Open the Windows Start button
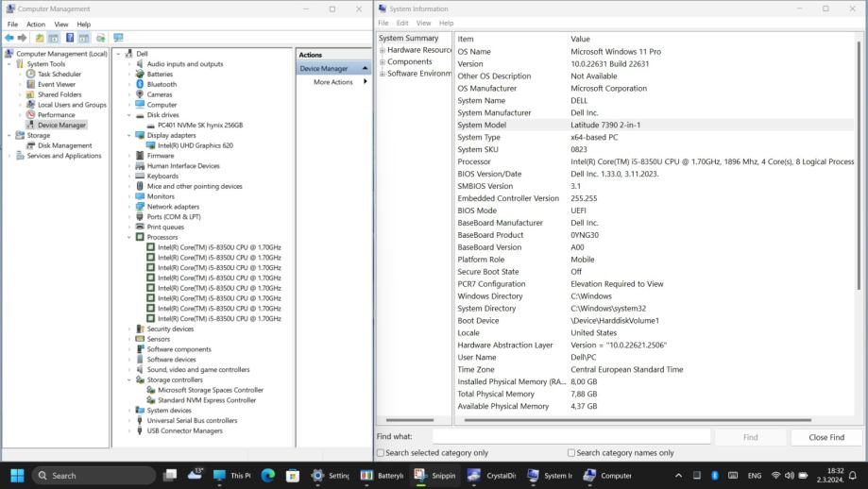Viewport: 868px width, 489px height. point(17,476)
